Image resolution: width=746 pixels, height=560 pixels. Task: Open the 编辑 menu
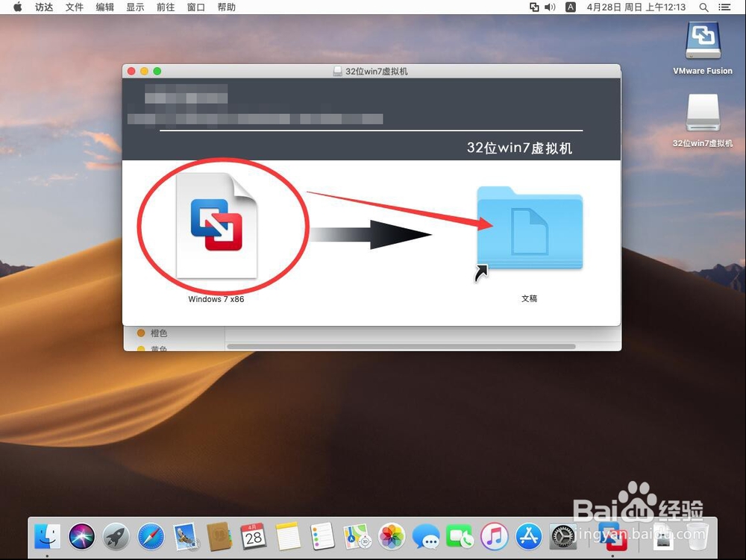[104, 7]
